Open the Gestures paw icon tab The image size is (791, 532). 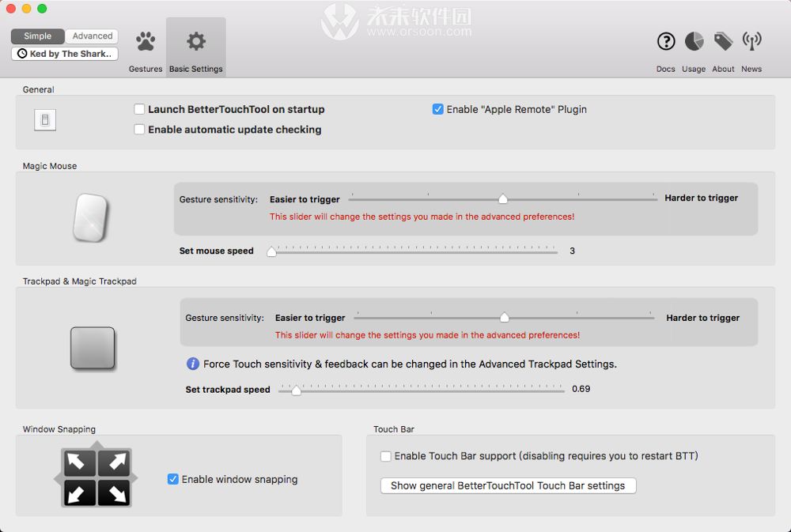tap(146, 42)
